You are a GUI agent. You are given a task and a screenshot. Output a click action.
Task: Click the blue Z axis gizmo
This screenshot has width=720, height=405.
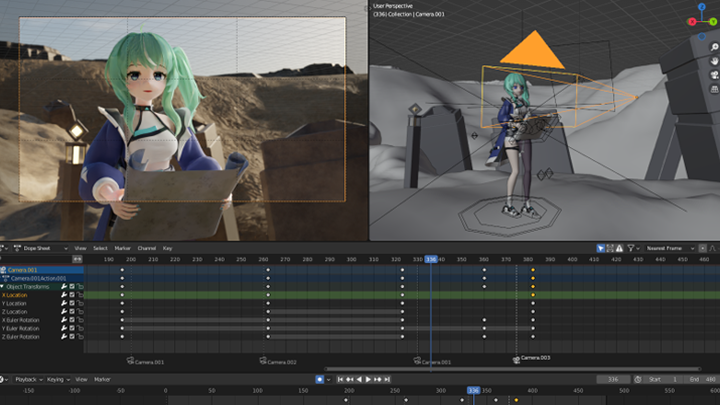pyautogui.click(x=702, y=7)
